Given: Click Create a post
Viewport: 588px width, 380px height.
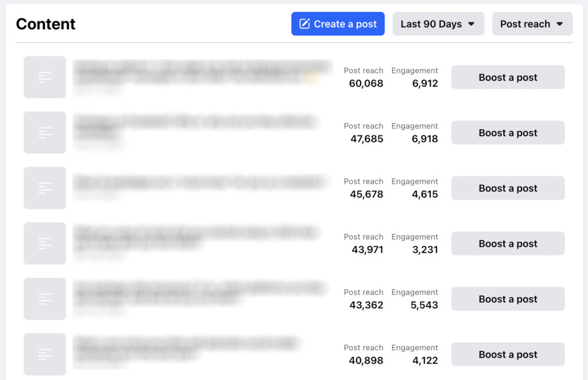Looking at the screenshot, I should (338, 24).
